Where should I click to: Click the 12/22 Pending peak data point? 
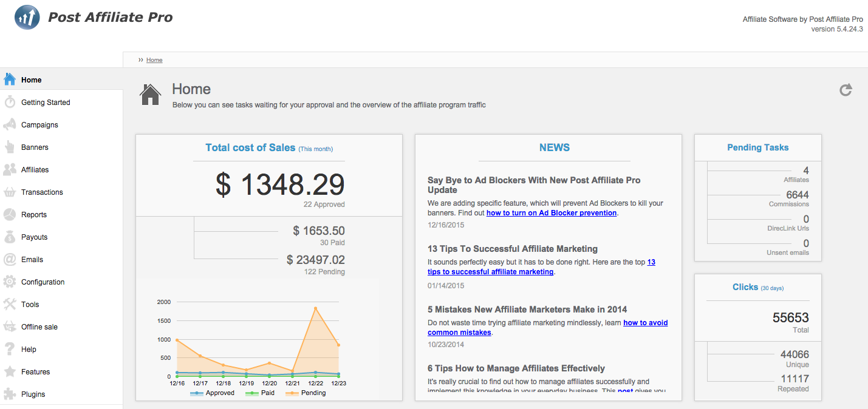[x=316, y=308]
